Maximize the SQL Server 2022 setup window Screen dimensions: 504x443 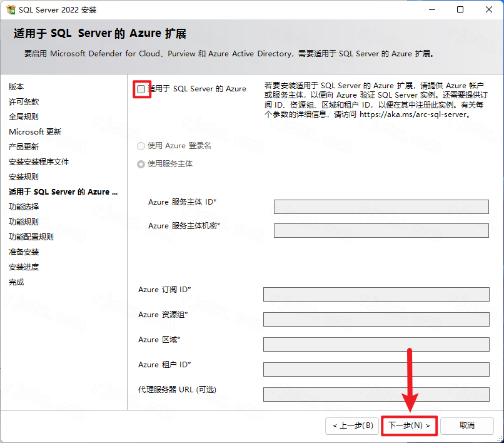pos(460,9)
